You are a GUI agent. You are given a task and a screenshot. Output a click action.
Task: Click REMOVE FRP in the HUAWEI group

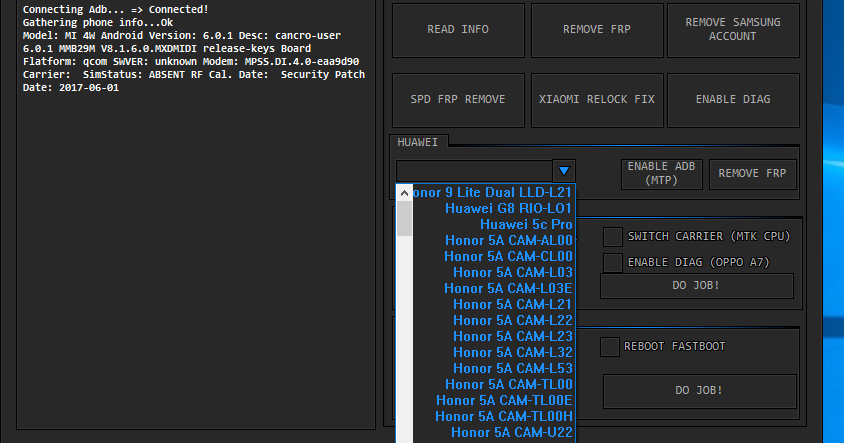pos(752,174)
